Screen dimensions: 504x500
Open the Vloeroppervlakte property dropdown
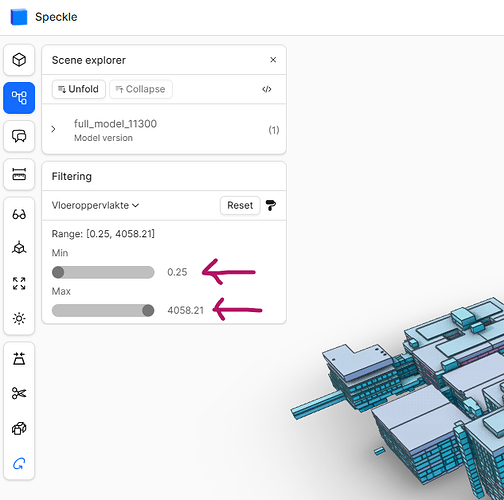95,205
